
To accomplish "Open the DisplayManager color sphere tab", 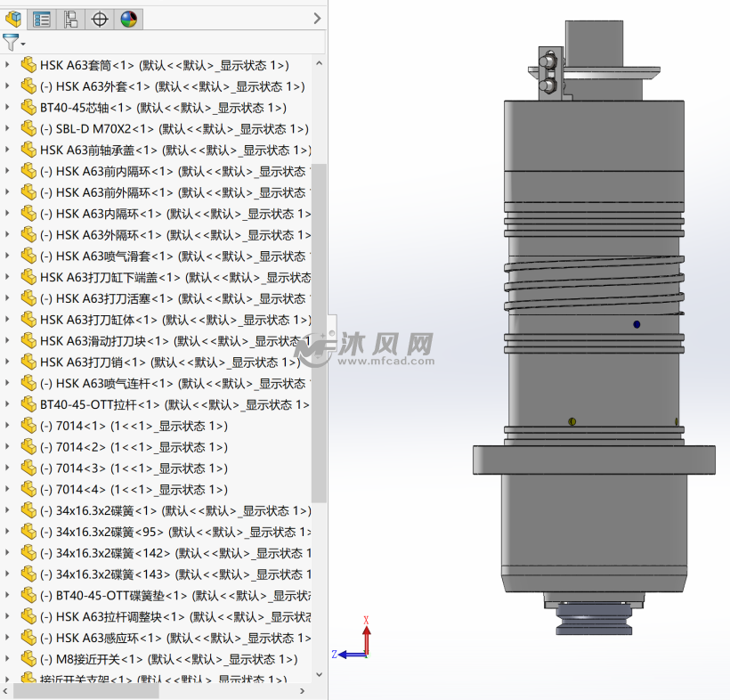I will (x=128, y=19).
